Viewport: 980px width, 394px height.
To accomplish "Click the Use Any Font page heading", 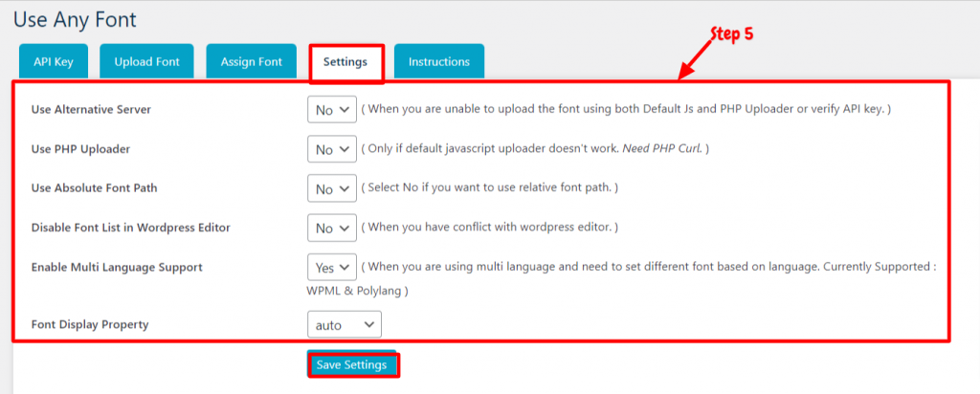I will click(x=75, y=20).
